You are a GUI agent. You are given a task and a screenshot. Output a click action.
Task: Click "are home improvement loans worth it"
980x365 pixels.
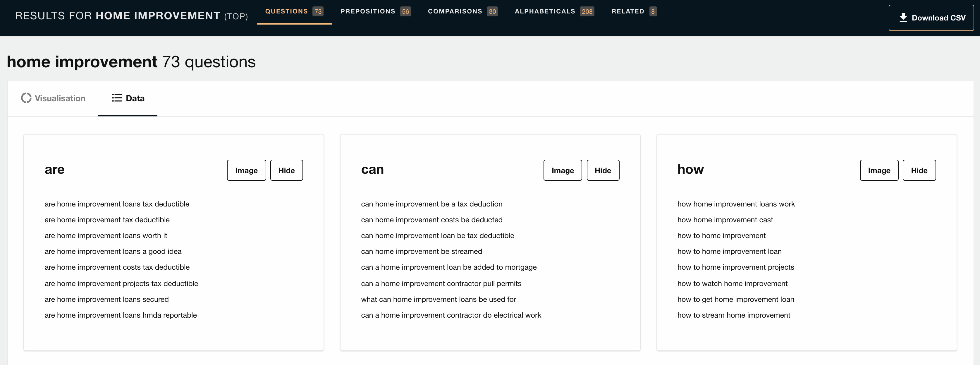[x=106, y=236]
